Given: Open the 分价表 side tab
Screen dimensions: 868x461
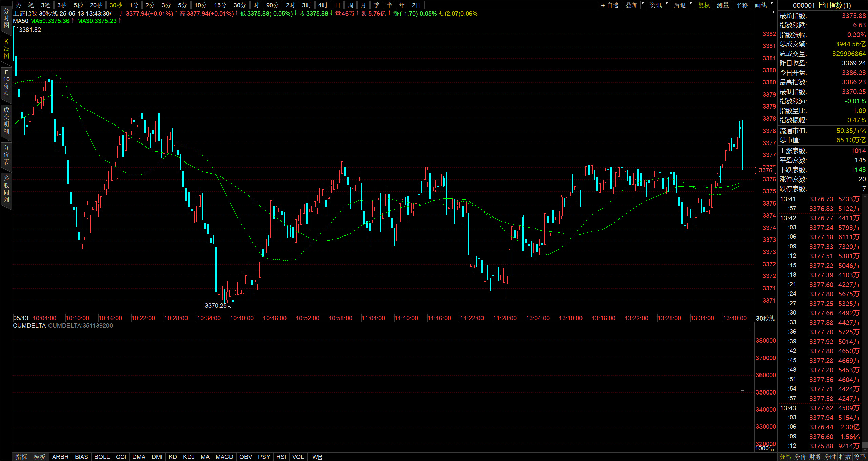Looking at the screenshot, I should [6, 154].
